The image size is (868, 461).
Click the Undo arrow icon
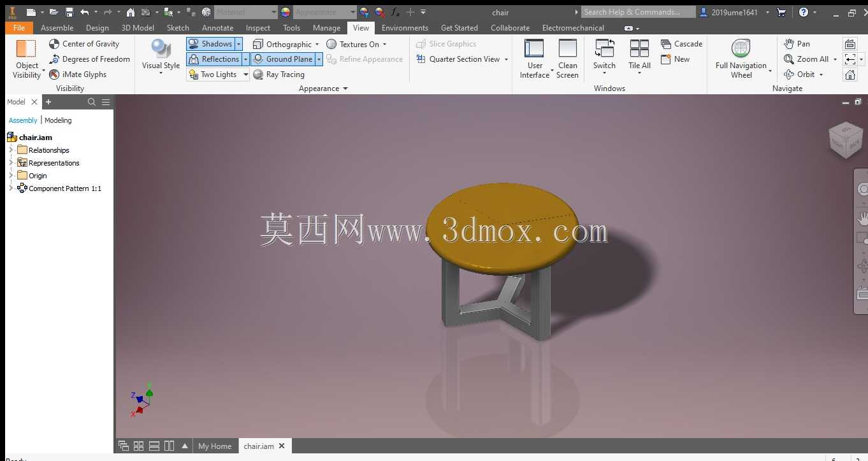(x=85, y=12)
